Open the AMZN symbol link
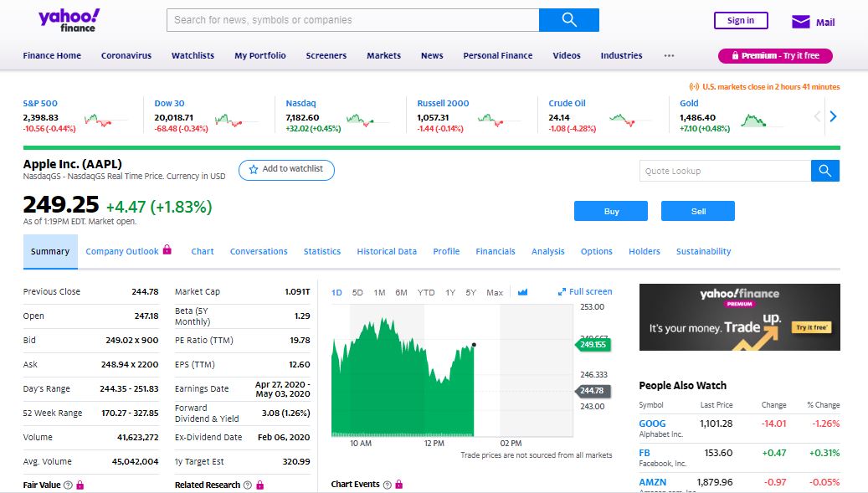The height and width of the screenshot is (493, 868). pyautogui.click(x=653, y=482)
